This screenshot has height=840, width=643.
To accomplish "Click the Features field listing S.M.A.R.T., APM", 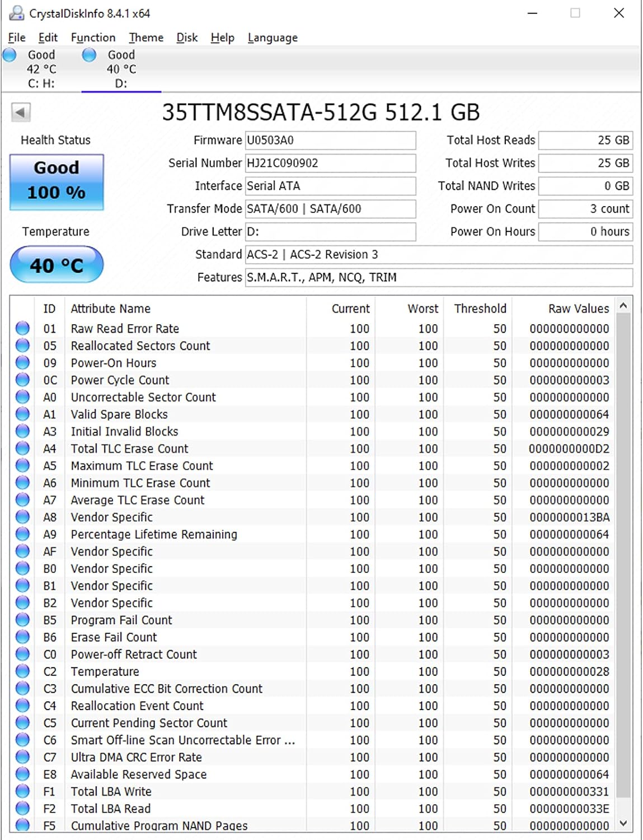I will point(439,277).
